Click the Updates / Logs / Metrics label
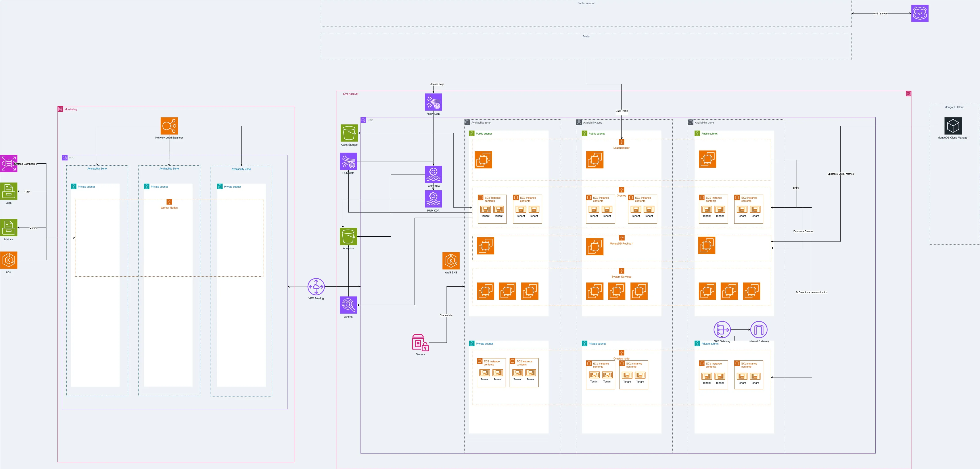 840,174
